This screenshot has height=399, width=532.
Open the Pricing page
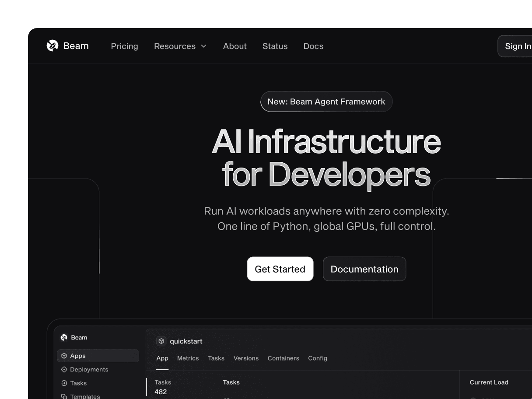[124, 46]
